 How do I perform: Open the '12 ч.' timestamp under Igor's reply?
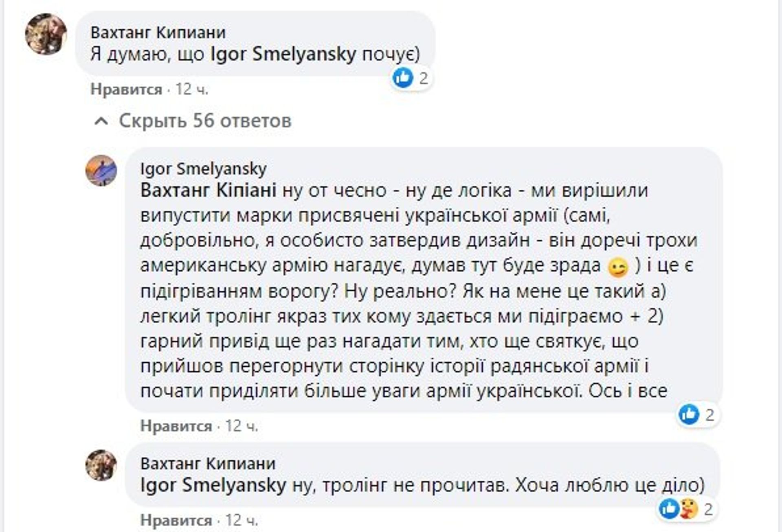click(x=242, y=426)
